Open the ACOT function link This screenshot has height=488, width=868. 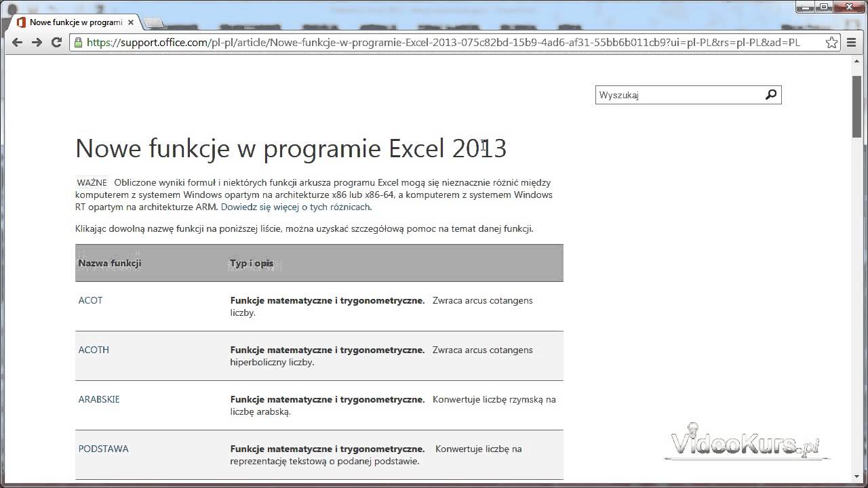click(90, 300)
